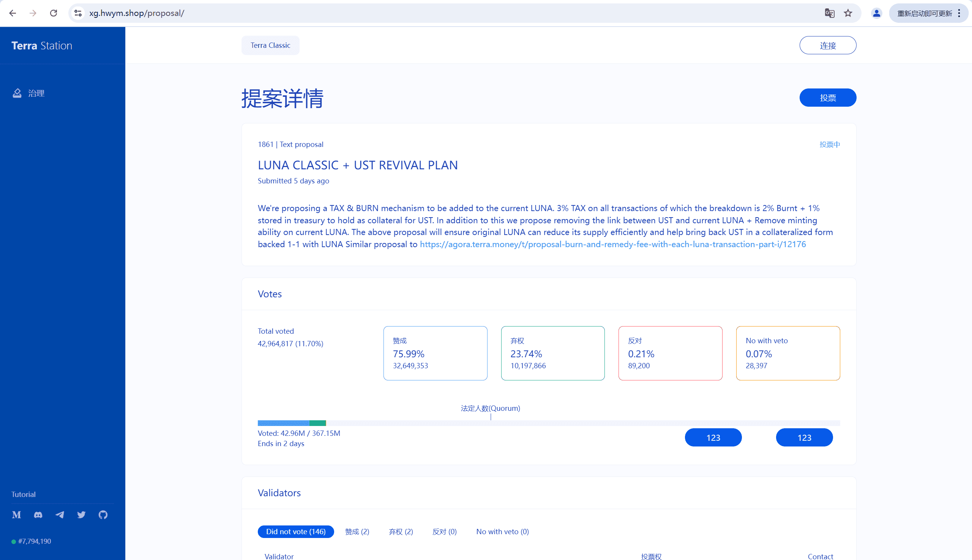
Task: Bookmark this page with star icon
Action: pos(848,13)
